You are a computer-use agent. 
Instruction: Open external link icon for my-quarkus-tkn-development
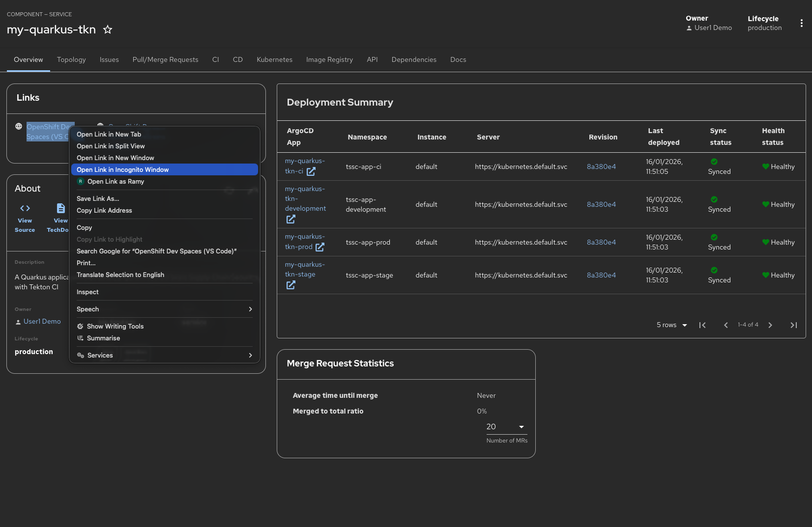[291, 219]
